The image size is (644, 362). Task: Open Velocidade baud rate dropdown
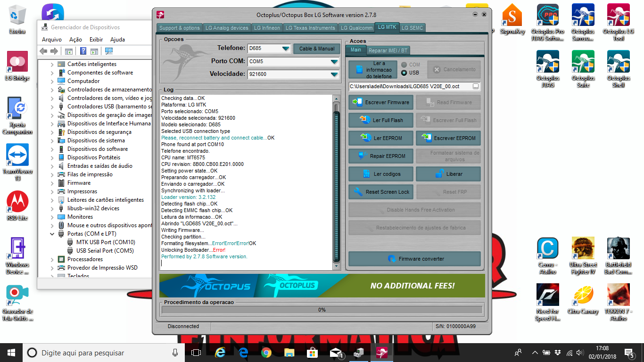tap(334, 74)
